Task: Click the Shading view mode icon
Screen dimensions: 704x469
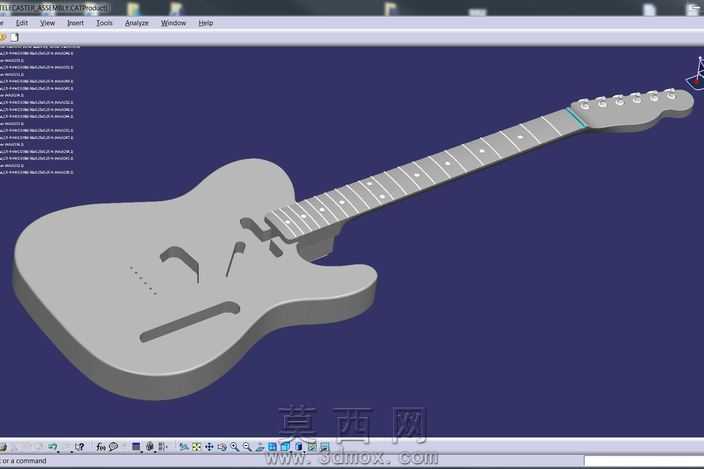Action: (298, 447)
